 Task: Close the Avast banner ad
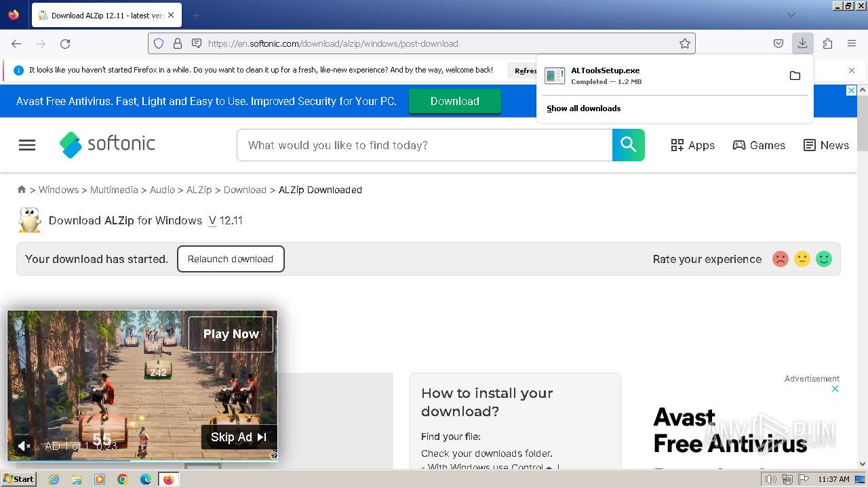pyautogui.click(x=851, y=91)
